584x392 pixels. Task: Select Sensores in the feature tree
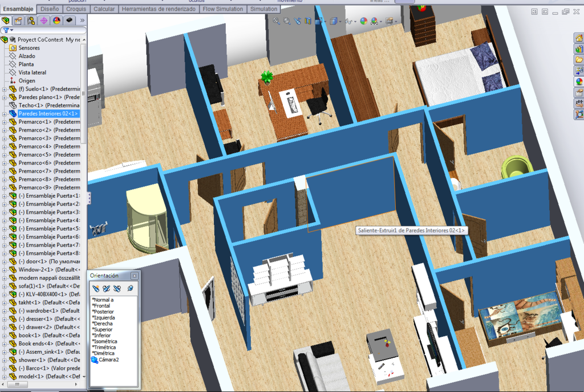pyautogui.click(x=29, y=48)
